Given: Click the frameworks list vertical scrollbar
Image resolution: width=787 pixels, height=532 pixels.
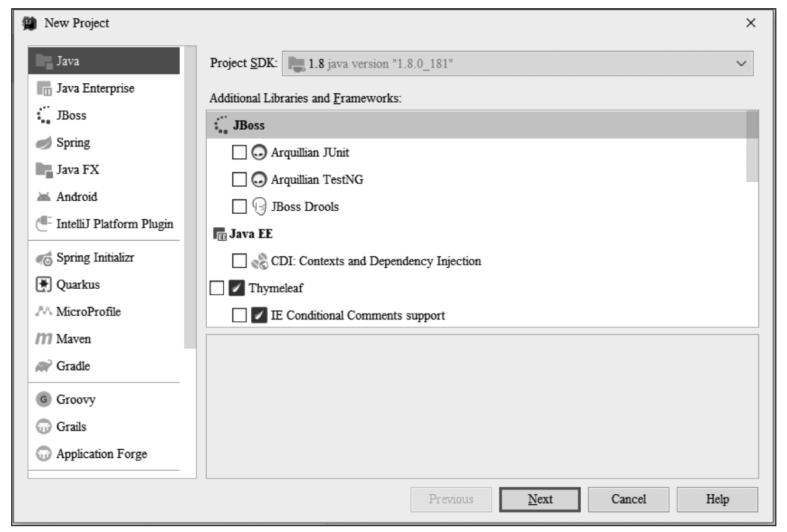Looking at the screenshot, I should [752, 146].
